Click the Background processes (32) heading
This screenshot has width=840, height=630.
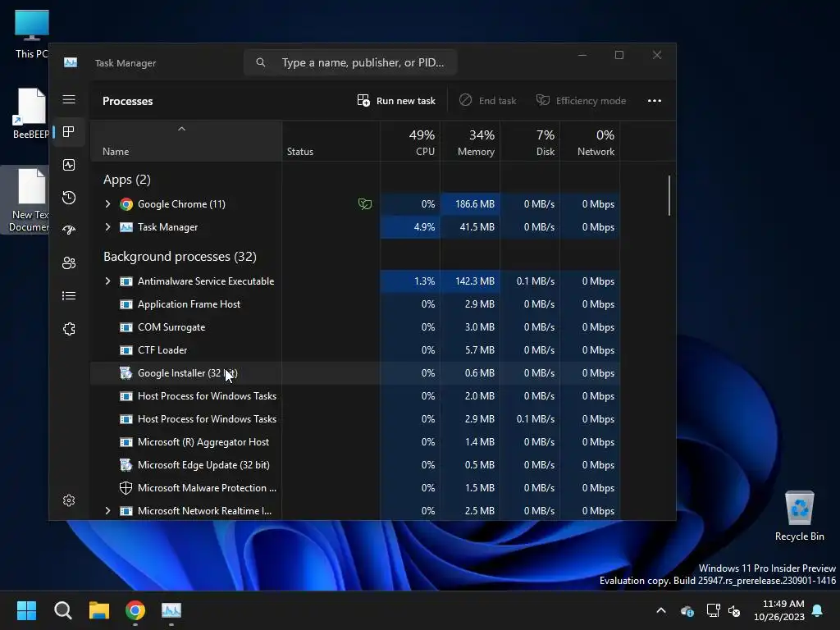(x=180, y=257)
